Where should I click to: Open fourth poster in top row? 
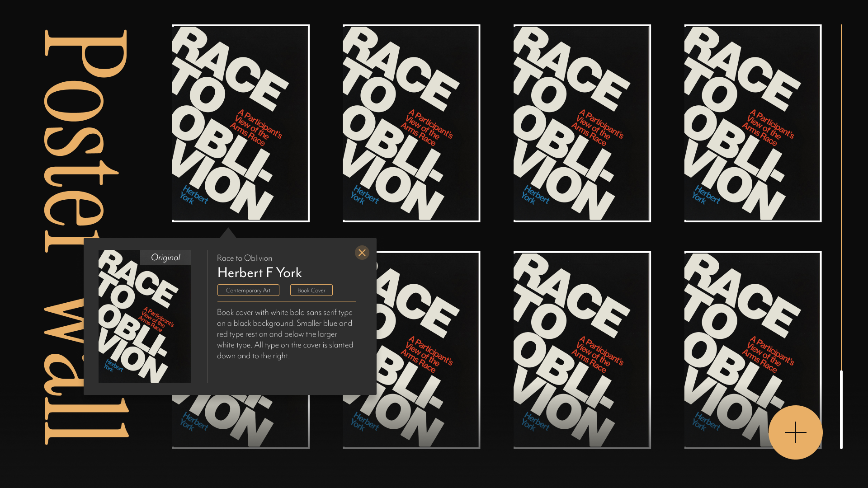753,123
